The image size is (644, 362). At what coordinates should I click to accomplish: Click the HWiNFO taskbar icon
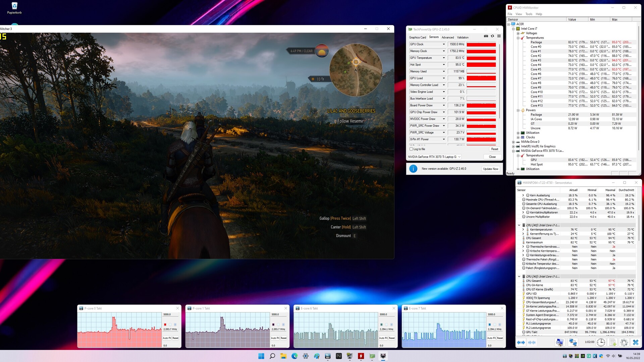pos(328,356)
